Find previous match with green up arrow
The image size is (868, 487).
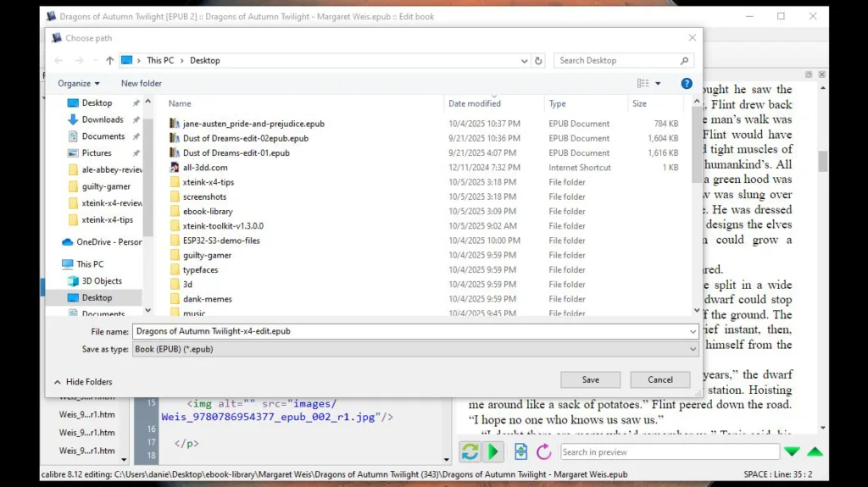click(815, 452)
